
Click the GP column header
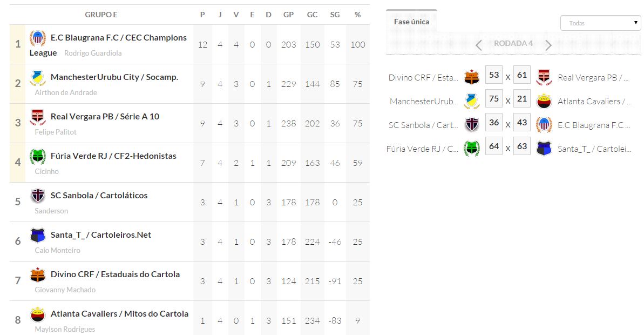tap(288, 15)
